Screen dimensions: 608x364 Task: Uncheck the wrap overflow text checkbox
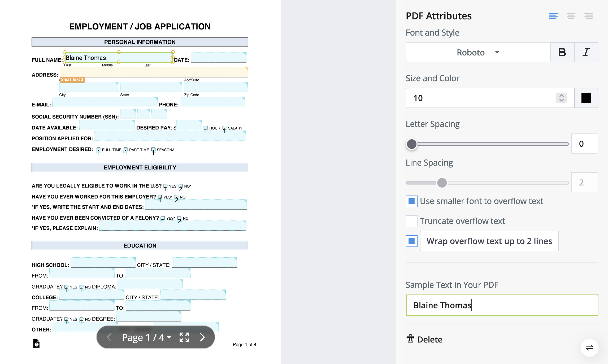pyautogui.click(x=412, y=241)
